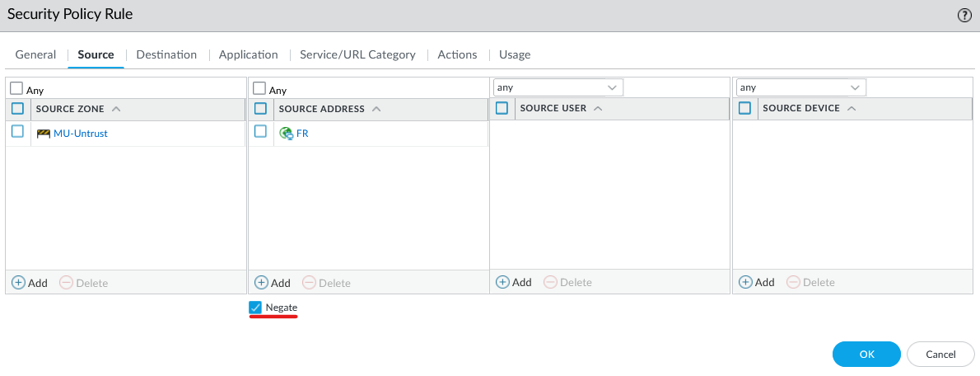Screen dimensions: 980x376
Task: Select the FR address row checkbox
Action: tap(260, 131)
